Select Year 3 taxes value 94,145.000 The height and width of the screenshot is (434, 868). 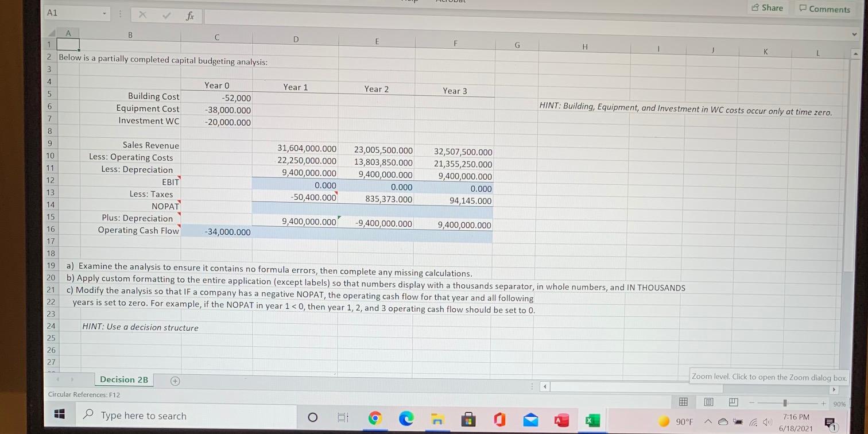tap(454, 201)
